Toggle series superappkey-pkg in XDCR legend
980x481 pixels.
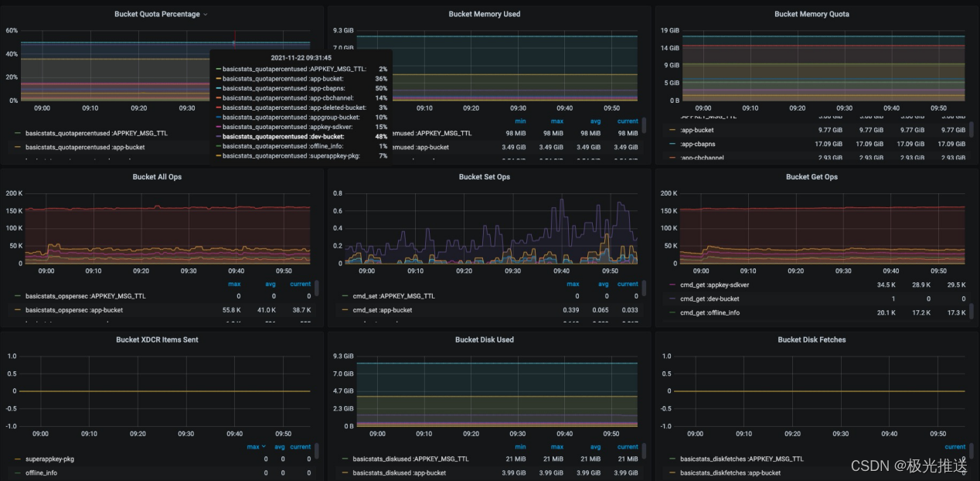coord(50,459)
